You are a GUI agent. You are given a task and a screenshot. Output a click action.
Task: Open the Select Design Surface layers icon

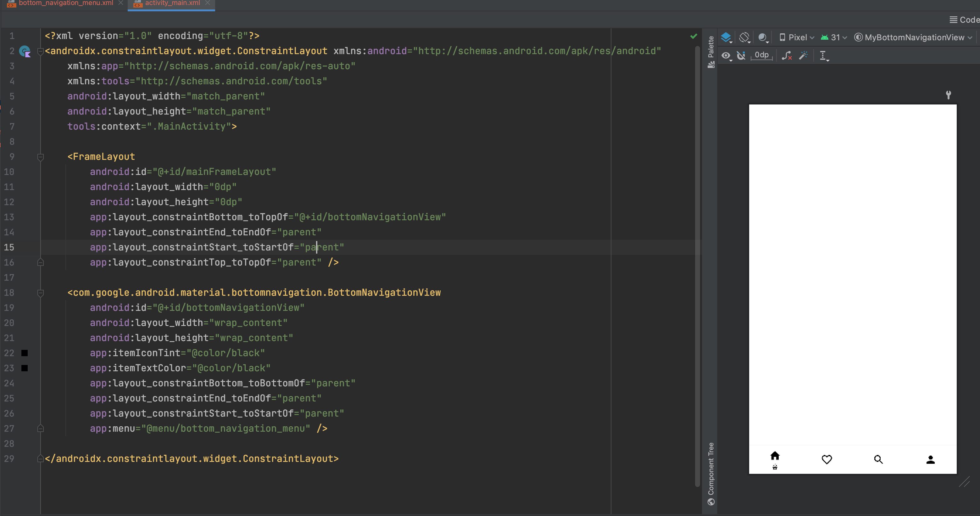coord(726,37)
